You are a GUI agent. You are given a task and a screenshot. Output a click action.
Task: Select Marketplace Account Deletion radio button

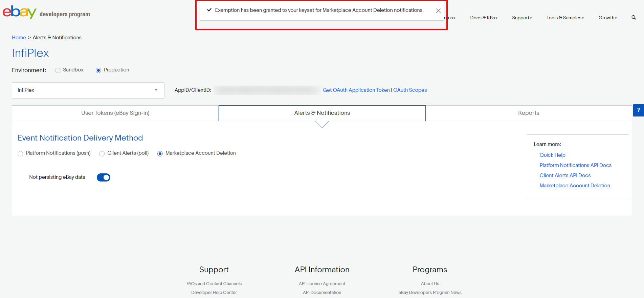[x=160, y=154]
